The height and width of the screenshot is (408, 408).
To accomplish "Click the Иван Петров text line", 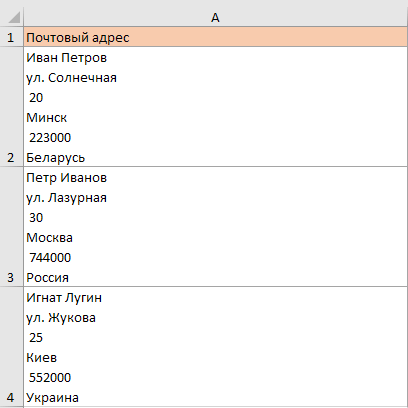I will (67, 58).
